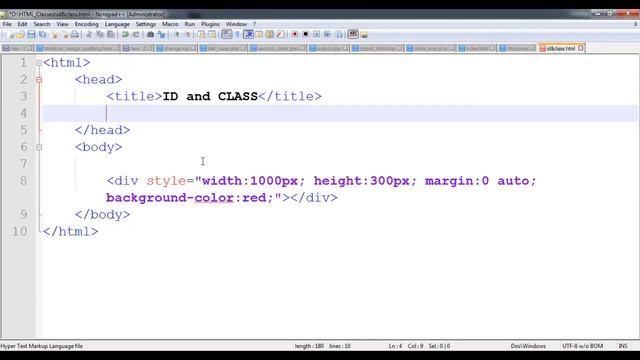Click the Save All toolbar icon
Viewport: 640px width, 360px height.
42,35
